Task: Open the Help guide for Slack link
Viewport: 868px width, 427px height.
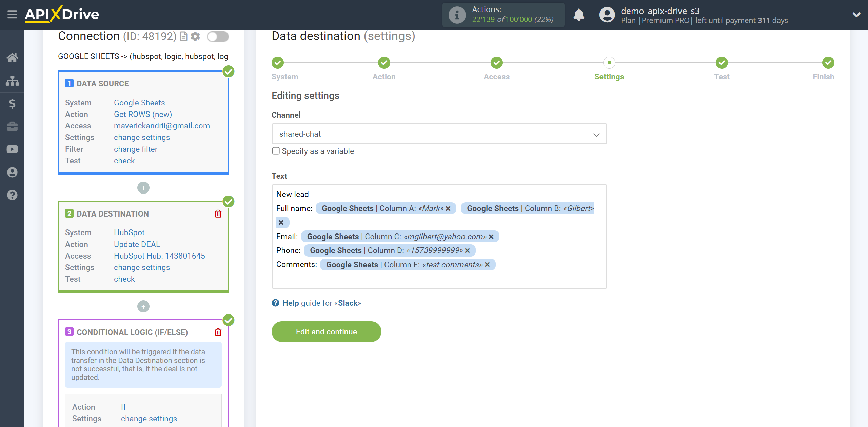Action: click(x=317, y=303)
